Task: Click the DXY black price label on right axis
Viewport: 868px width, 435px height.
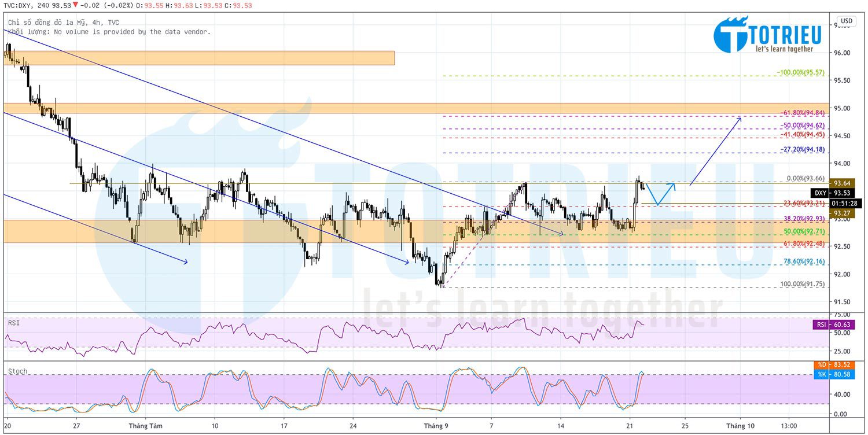Action: [820, 194]
